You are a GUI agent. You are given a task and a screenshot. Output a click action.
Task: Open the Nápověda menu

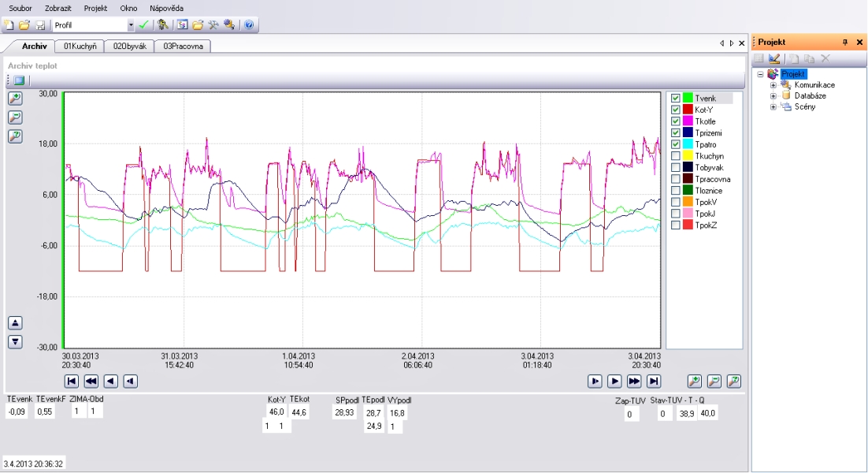coord(167,9)
